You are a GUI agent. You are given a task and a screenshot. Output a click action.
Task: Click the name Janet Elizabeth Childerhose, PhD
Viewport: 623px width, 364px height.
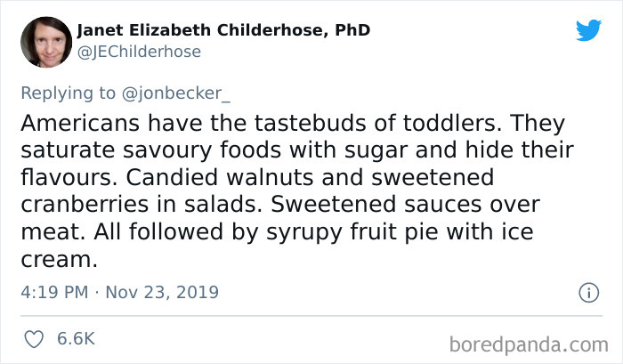point(223,30)
